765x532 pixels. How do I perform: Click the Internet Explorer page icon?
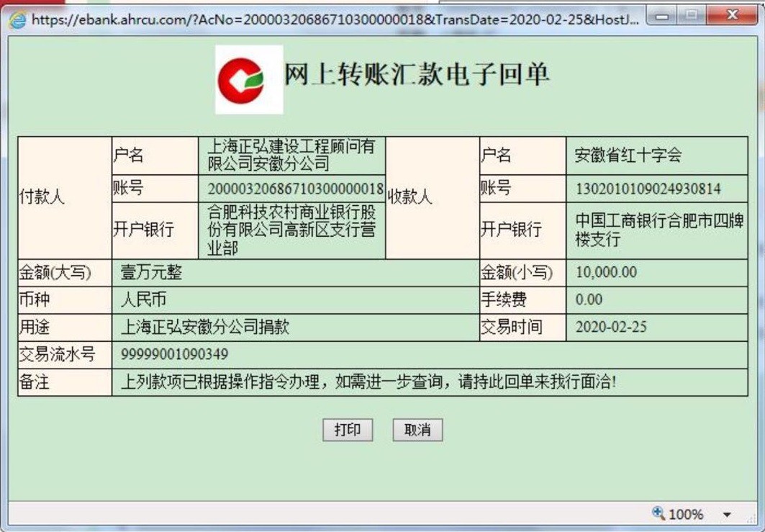coord(18,19)
